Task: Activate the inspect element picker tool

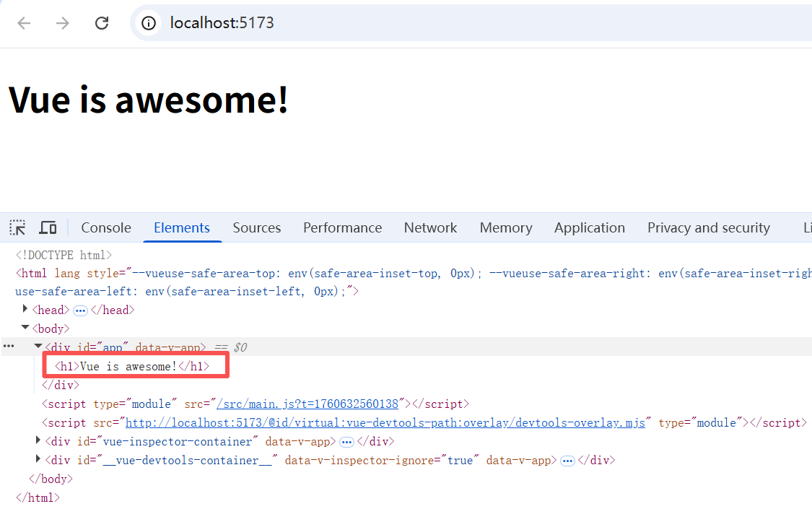Action: (x=17, y=228)
